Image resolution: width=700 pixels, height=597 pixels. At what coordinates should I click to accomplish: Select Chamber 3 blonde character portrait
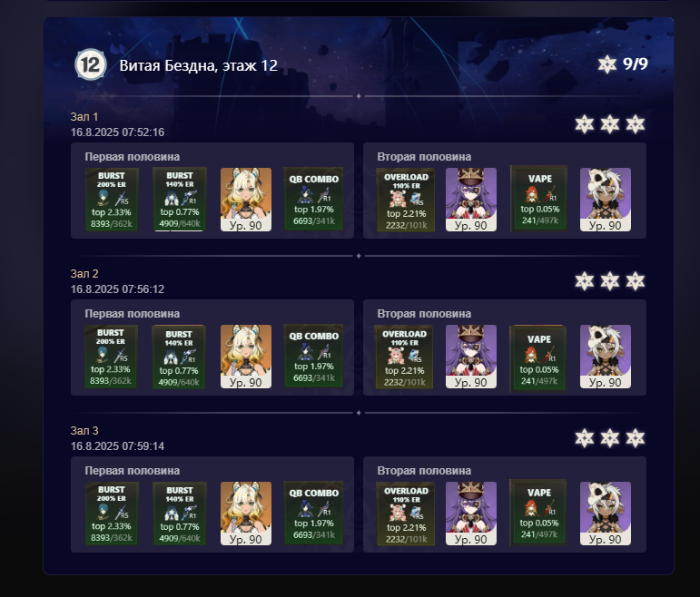(x=246, y=514)
